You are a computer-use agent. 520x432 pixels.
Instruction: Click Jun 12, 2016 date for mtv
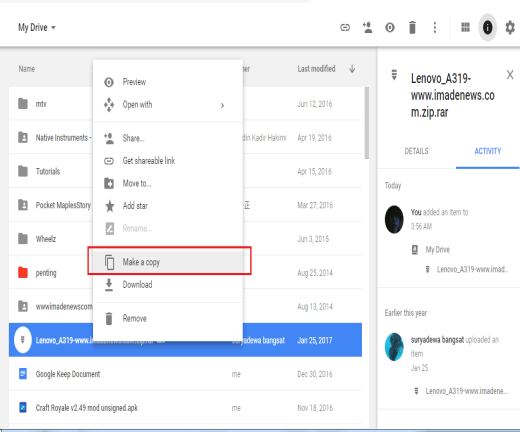tap(315, 104)
